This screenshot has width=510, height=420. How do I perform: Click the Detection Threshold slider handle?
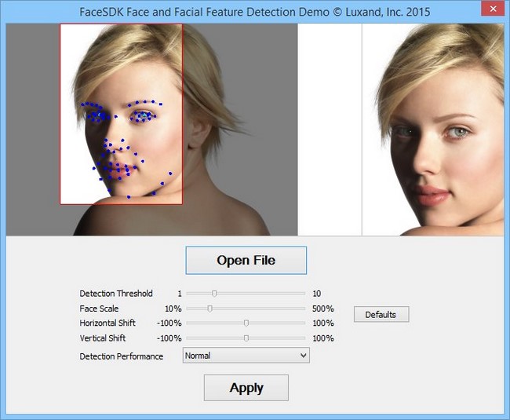point(214,294)
